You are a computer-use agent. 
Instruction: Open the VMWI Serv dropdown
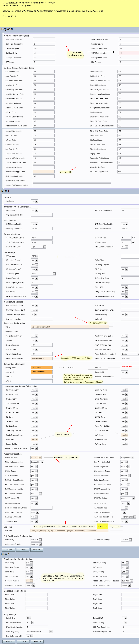pyautogui.click(x=35, y=439)
